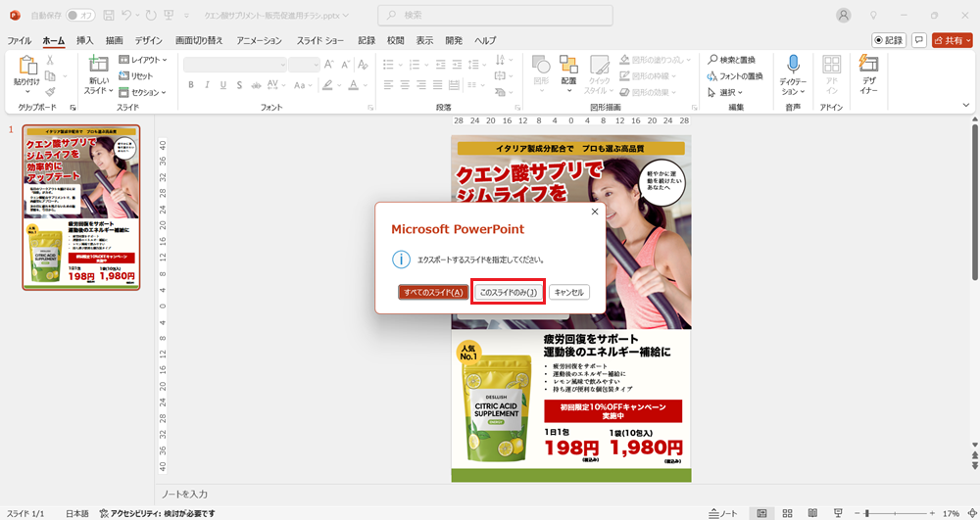Switch to the 挿入 tab
980x520 pixels.
(85, 40)
